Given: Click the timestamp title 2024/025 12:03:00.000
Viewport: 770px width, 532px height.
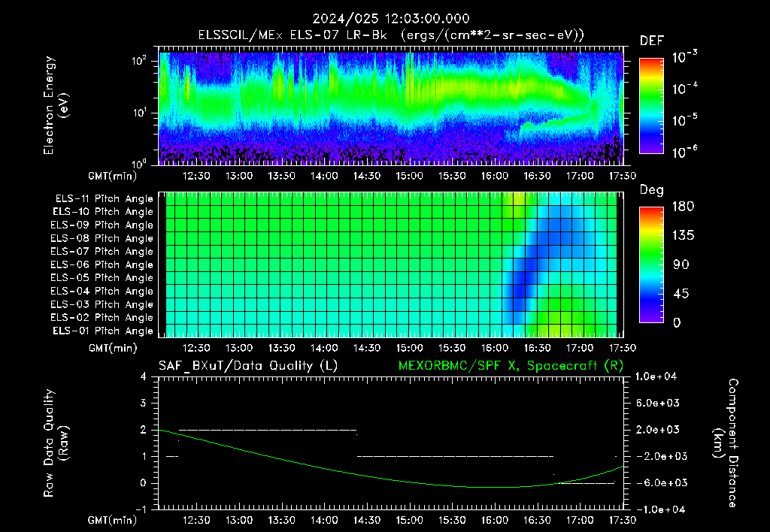Looking at the screenshot, I should click(391, 19).
